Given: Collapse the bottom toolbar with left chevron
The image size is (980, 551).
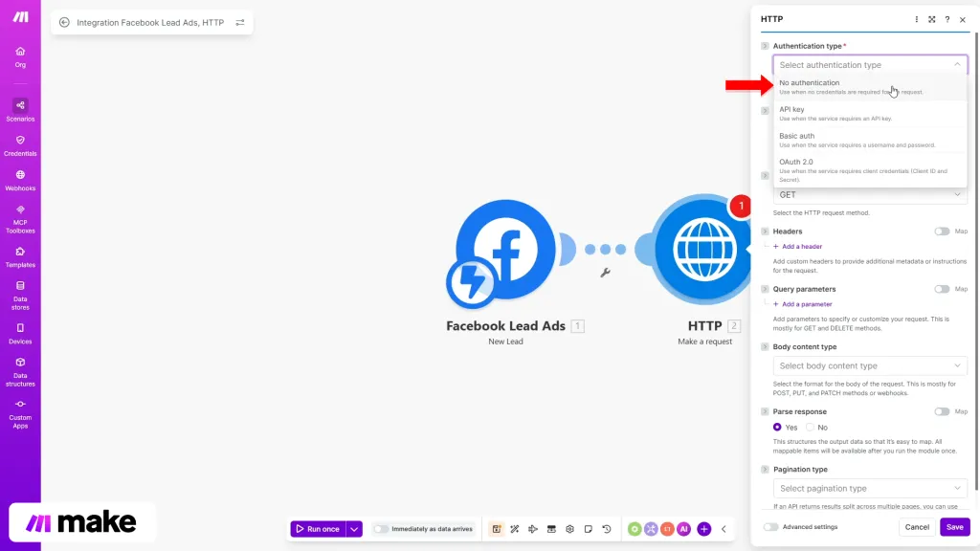Looking at the screenshot, I should 724,529.
